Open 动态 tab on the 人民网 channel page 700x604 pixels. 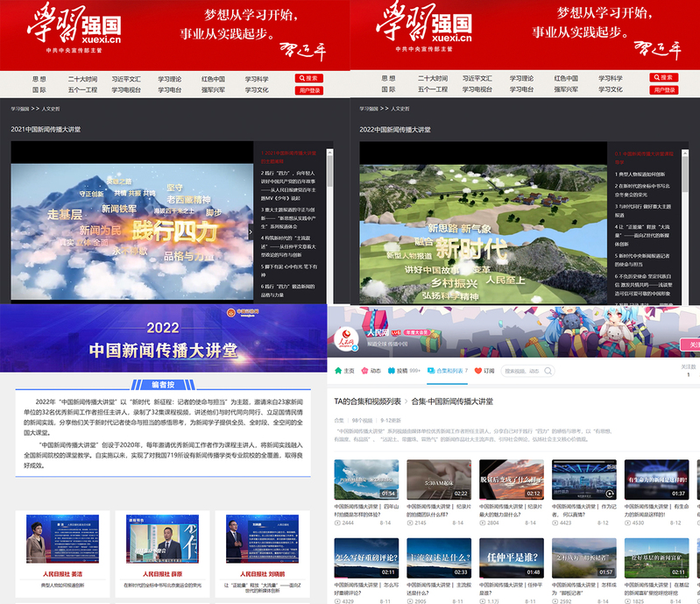371,370
